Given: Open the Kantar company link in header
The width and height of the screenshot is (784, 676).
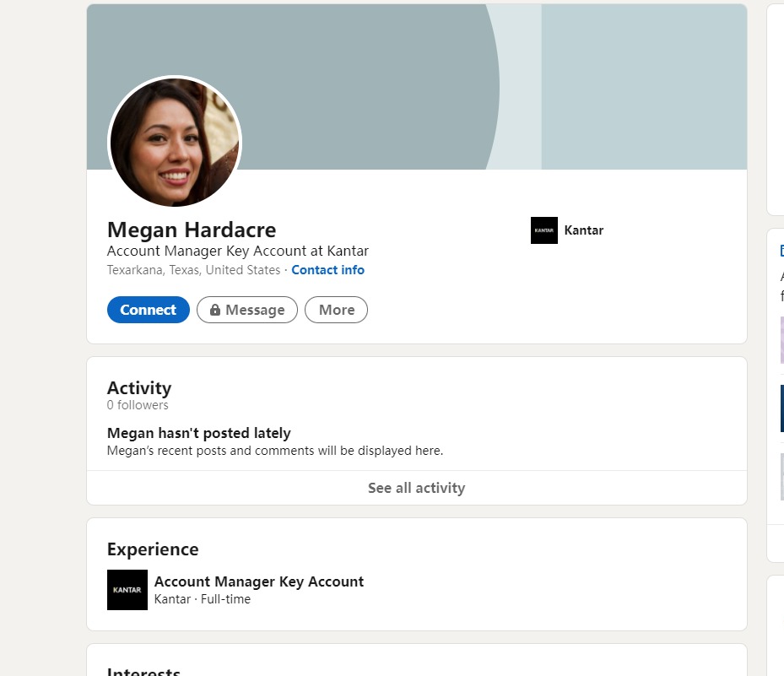Looking at the screenshot, I should click(x=583, y=230).
